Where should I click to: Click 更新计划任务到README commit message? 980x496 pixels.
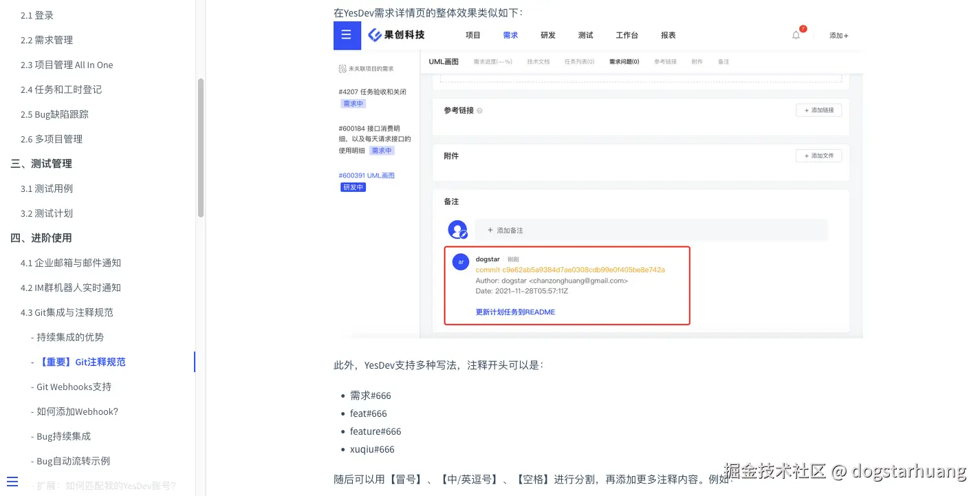pyautogui.click(x=515, y=312)
